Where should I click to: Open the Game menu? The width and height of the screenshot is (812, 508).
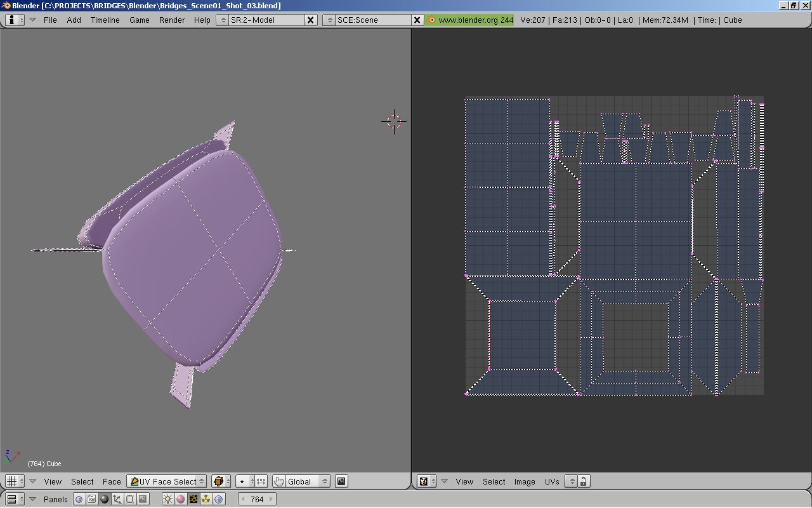140,20
